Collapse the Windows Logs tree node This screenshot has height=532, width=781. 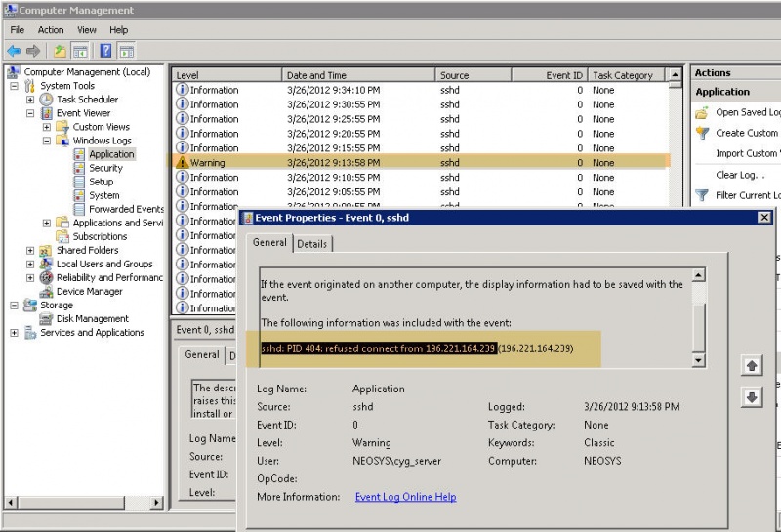[x=47, y=141]
